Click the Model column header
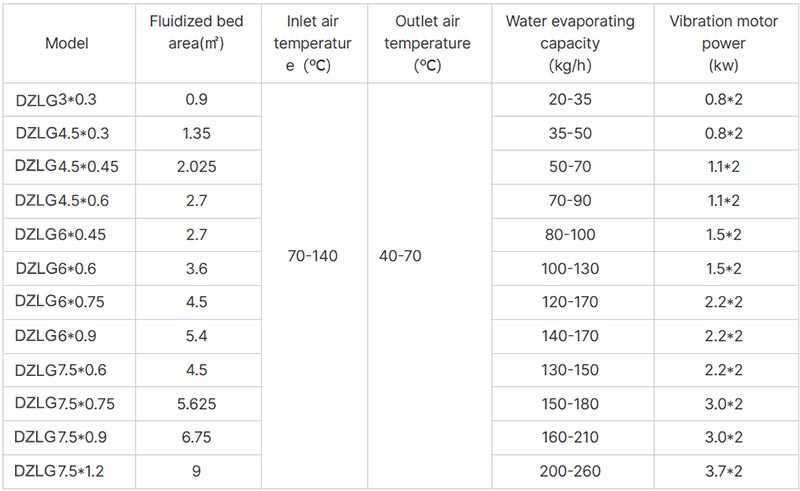 [x=67, y=43]
